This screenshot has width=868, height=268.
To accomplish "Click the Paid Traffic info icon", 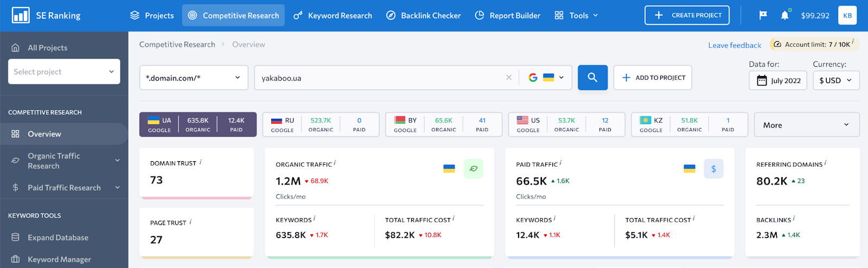I will [x=560, y=162].
